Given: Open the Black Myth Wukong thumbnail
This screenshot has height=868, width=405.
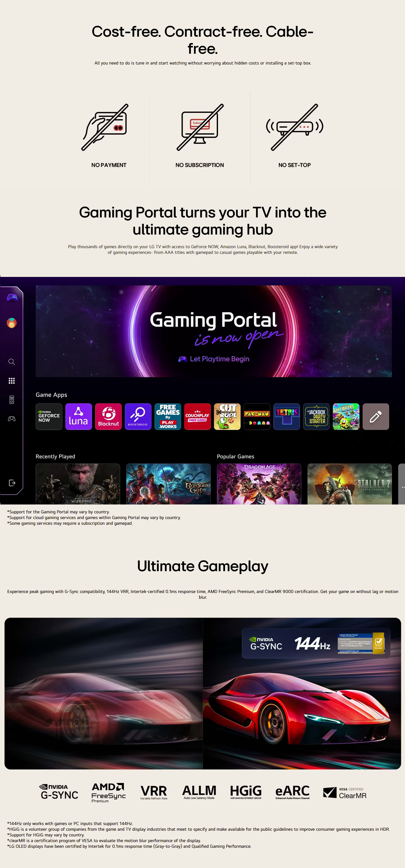Looking at the screenshot, I should pyautogui.click(x=78, y=484).
